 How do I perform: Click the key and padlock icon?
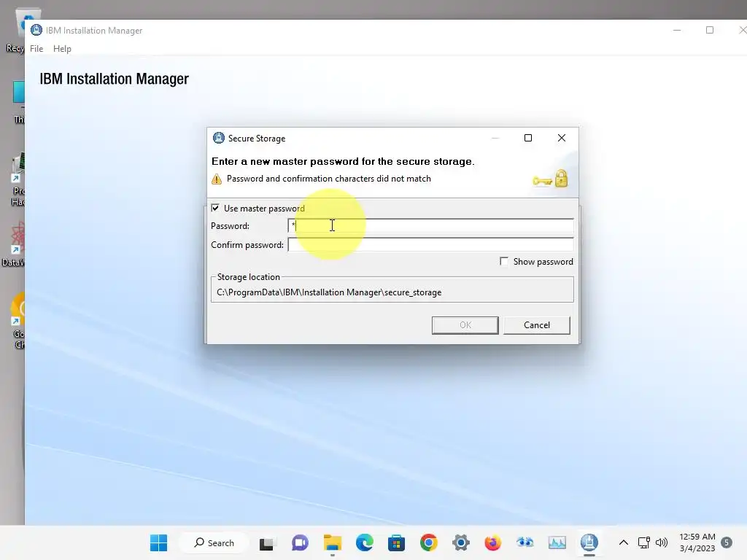click(x=550, y=179)
